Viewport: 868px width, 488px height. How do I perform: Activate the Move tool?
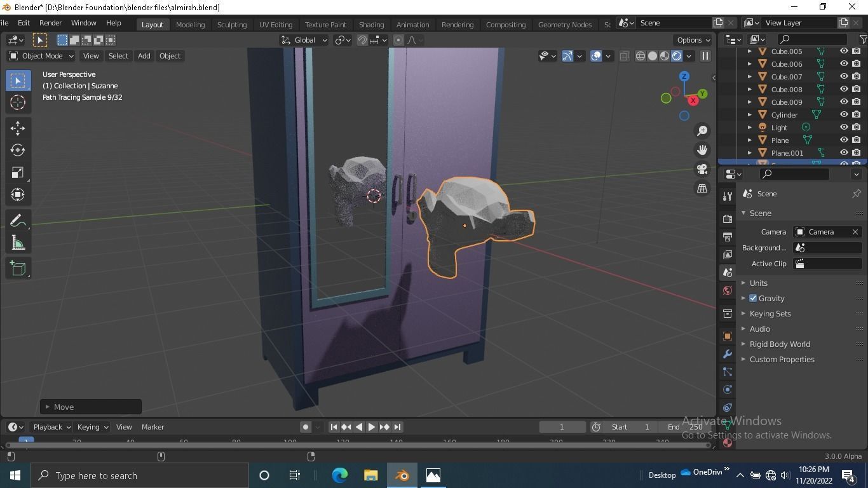tap(18, 128)
